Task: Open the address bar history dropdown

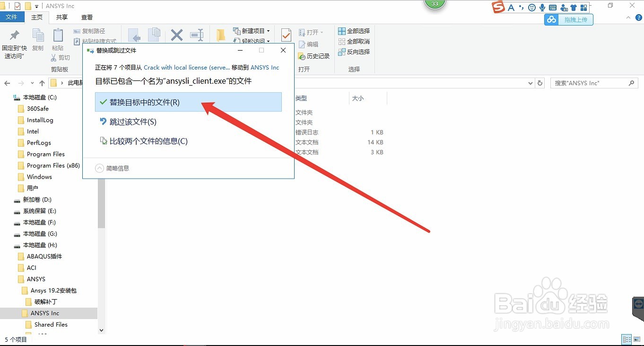Action: coord(530,83)
